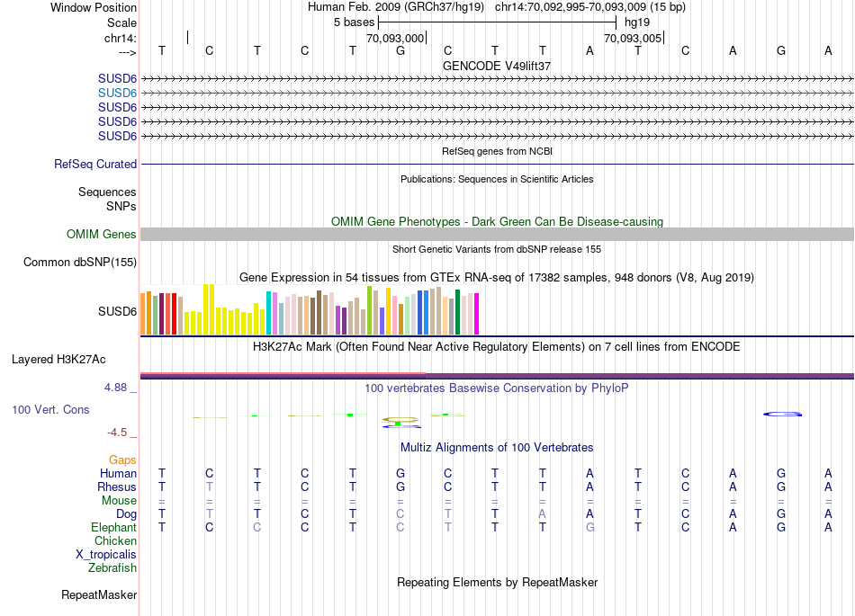Viewport: 855px width, 616px height.
Task: Click hg19 label beside the scale bar
Action: point(637,22)
